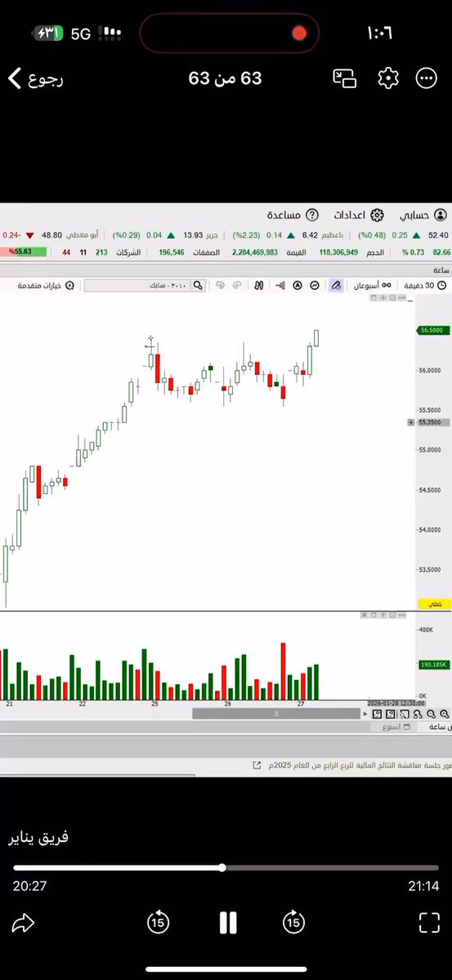The width and height of the screenshot is (452, 980).
Task: Skip forward 15 seconds
Action: [x=293, y=923]
